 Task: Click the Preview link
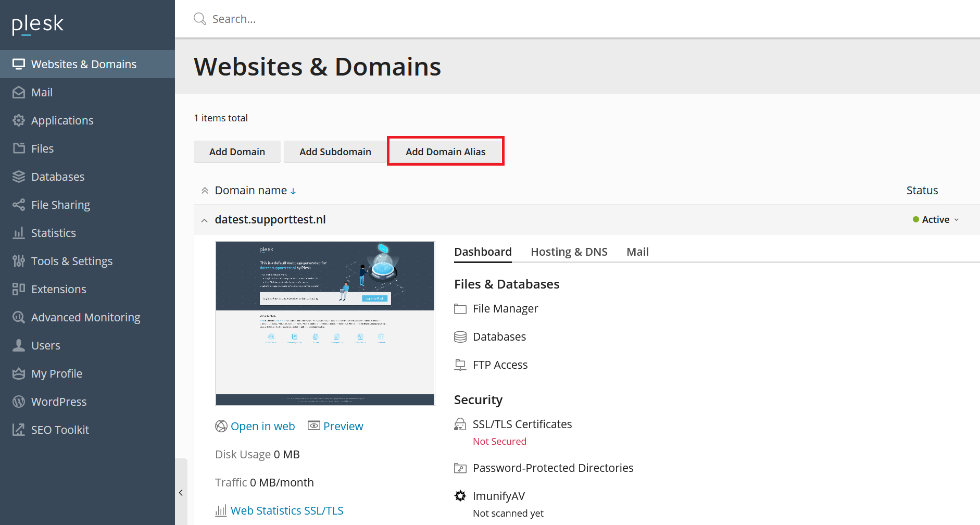[343, 426]
